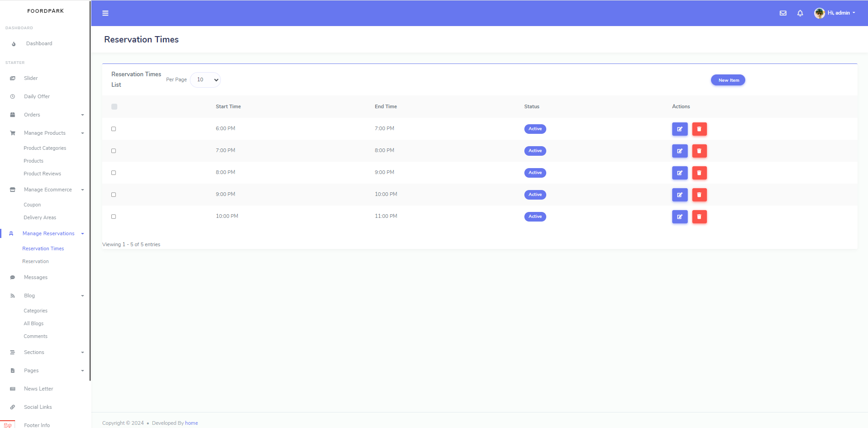868x428 pixels.
Task: Click the Orders box icon
Action: [13, 115]
